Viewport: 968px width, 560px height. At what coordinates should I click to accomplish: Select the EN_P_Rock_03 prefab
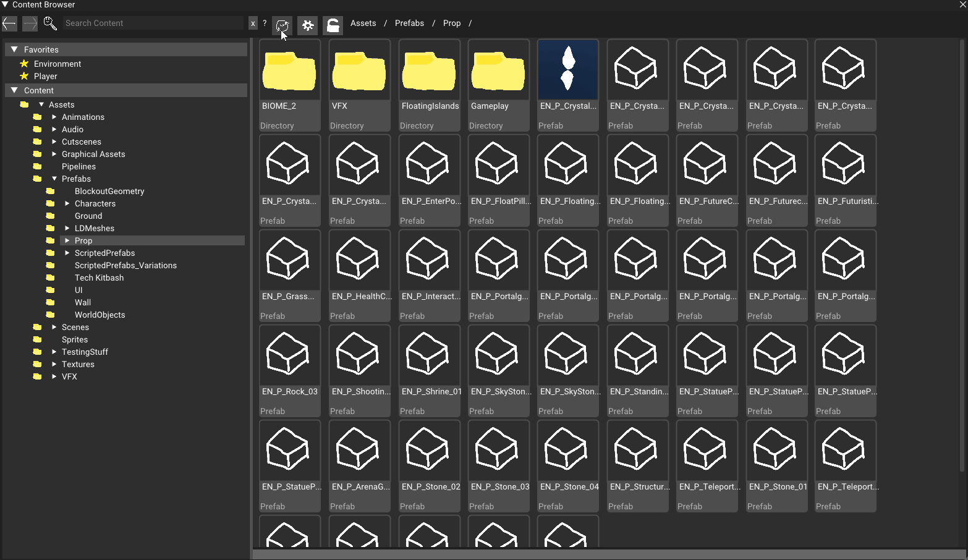(289, 370)
